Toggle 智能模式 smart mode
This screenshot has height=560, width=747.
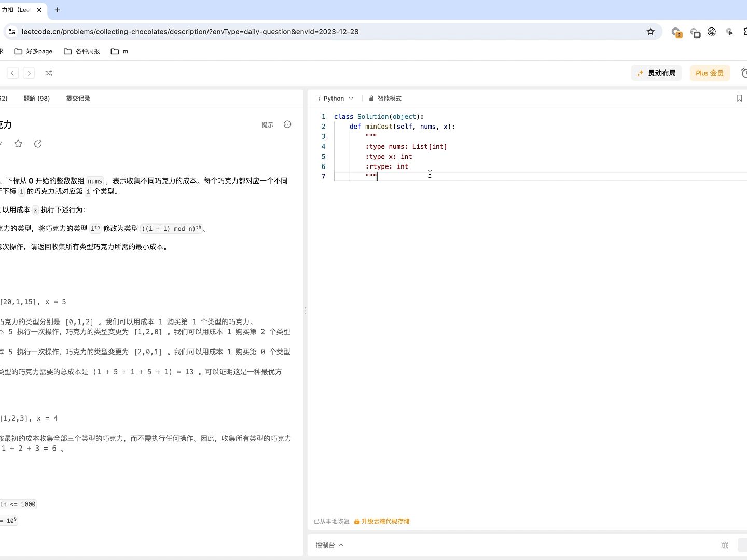click(385, 99)
